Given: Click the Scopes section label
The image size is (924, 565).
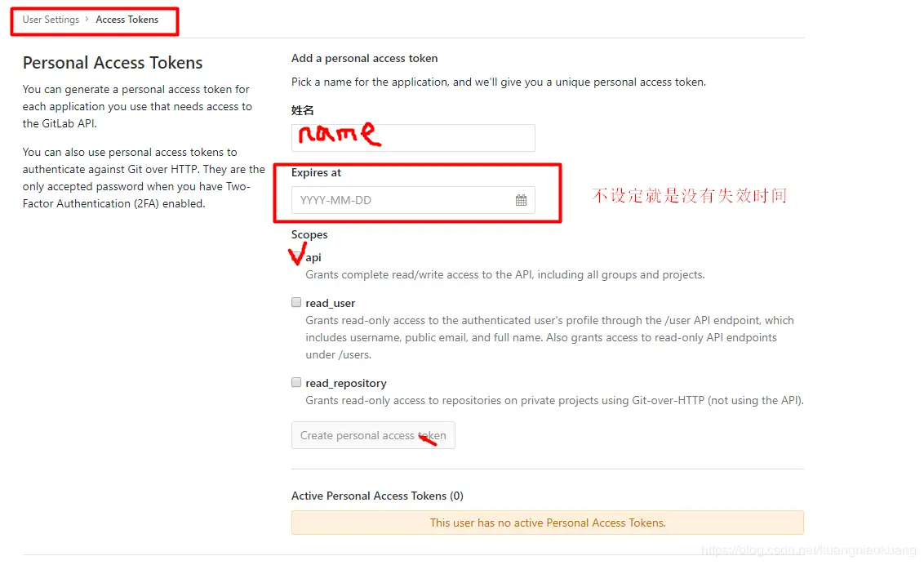Looking at the screenshot, I should point(309,234).
